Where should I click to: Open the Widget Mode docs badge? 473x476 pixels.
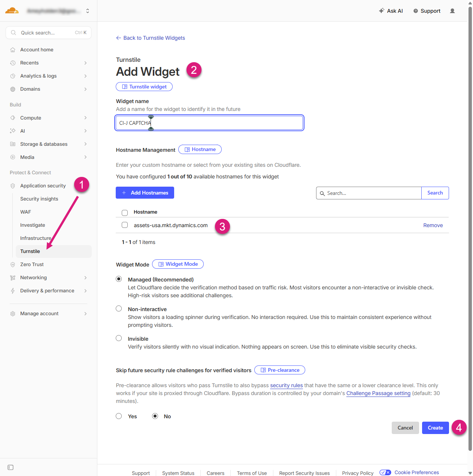click(x=178, y=264)
